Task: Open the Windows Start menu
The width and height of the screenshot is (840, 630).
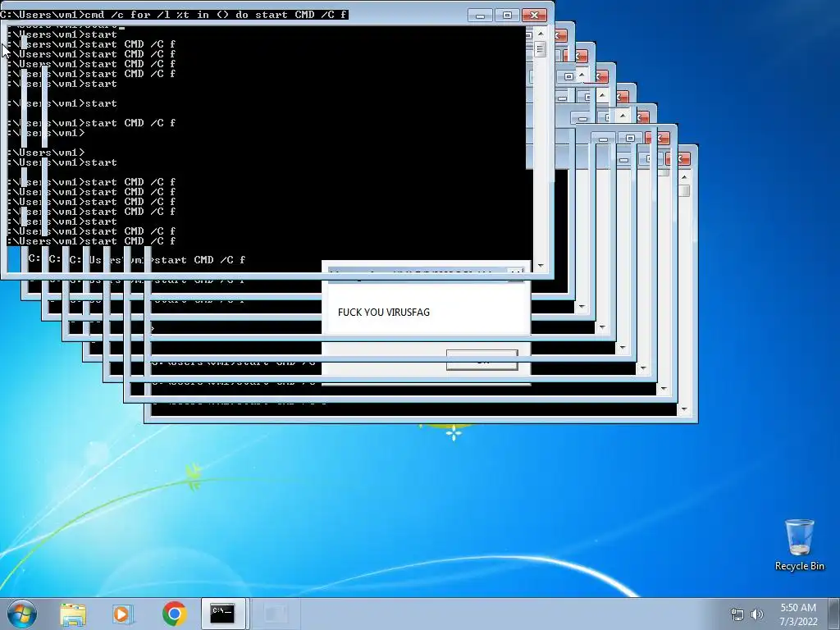Action: click(21, 614)
